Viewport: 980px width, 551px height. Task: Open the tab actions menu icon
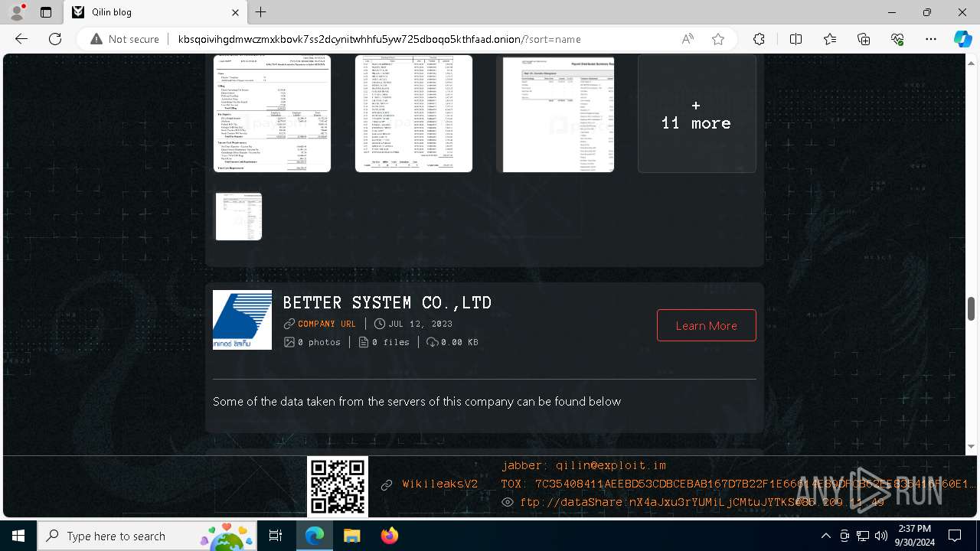(x=46, y=12)
